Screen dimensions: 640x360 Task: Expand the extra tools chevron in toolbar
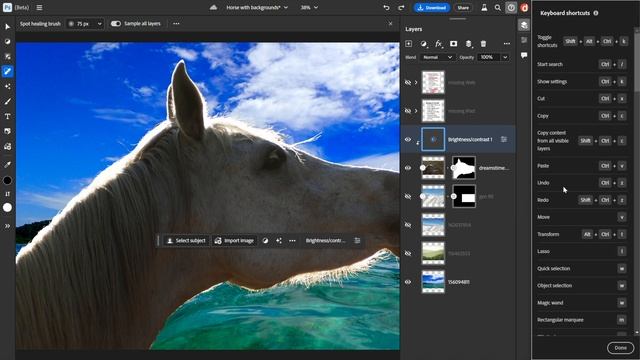coord(7,226)
